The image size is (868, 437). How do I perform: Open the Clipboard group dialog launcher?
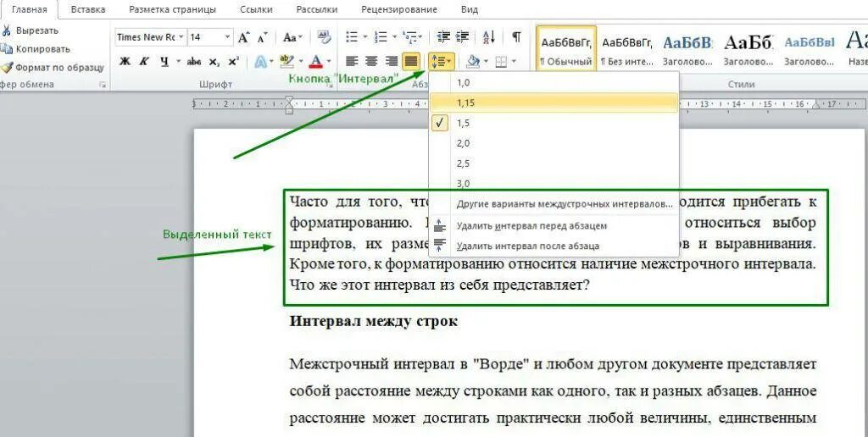(x=102, y=85)
